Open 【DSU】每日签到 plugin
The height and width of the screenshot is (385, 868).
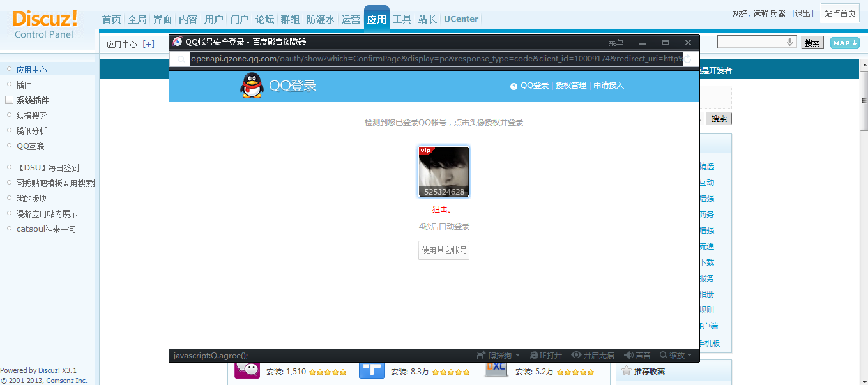pyautogui.click(x=48, y=168)
